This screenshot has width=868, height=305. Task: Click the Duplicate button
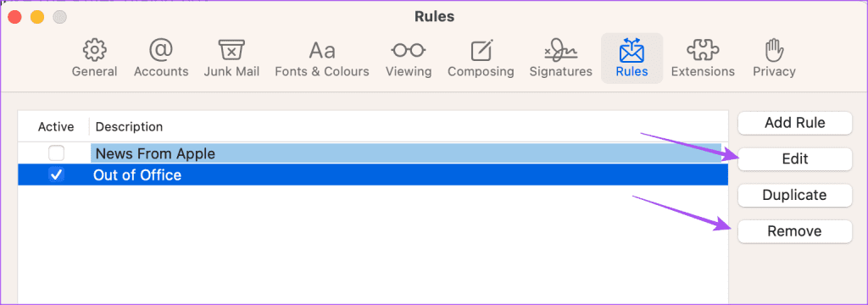(794, 195)
